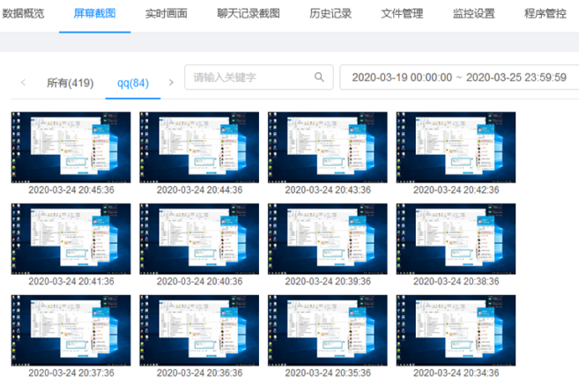Open screenshot taken at 20:44:36
Screen dimensions: 579x392
(199, 147)
